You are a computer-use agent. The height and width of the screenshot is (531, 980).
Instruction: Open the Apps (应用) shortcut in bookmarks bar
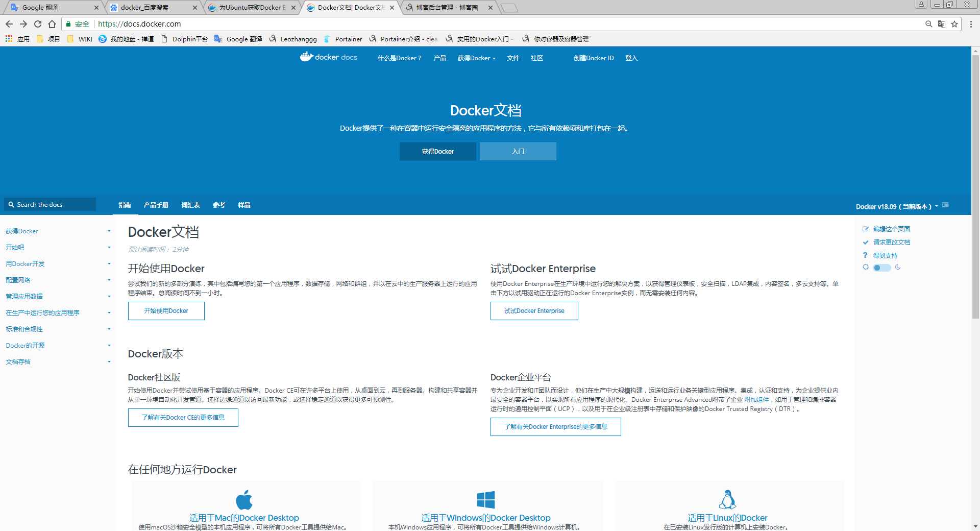click(17, 39)
